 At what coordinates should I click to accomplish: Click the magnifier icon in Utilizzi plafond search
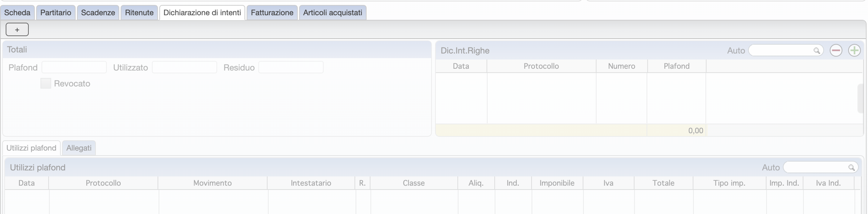[851, 168]
